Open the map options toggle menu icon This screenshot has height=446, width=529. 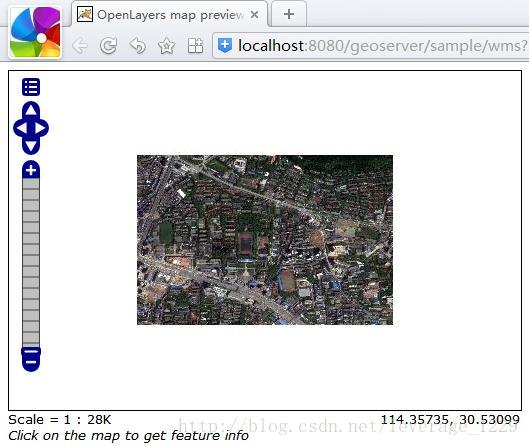coord(31,87)
